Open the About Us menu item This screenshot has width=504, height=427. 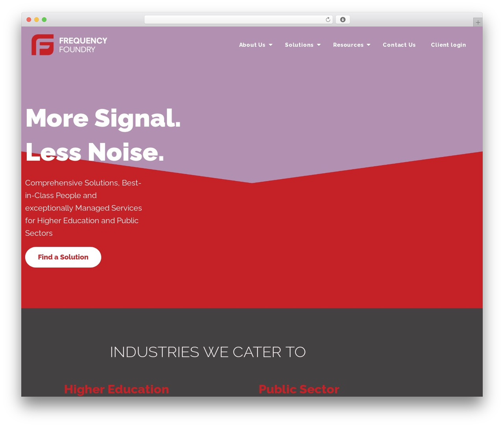point(252,45)
